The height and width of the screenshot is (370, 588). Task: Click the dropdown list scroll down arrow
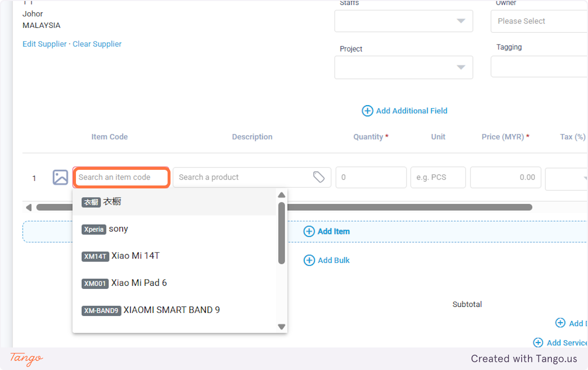point(281,326)
